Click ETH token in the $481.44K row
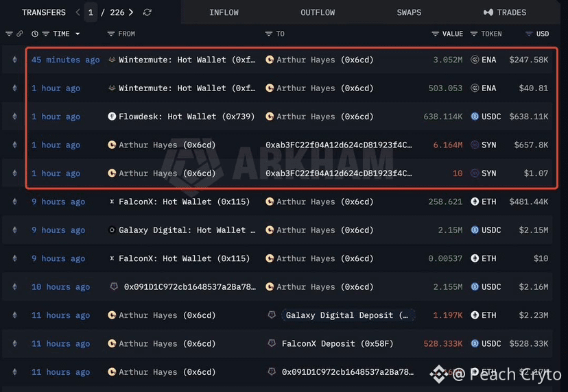The width and height of the screenshot is (568, 392). pos(484,201)
